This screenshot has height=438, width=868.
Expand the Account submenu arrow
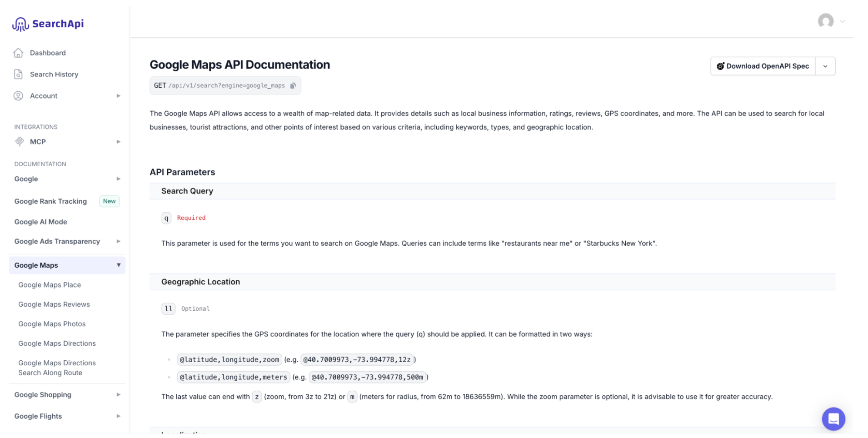[x=118, y=95]
